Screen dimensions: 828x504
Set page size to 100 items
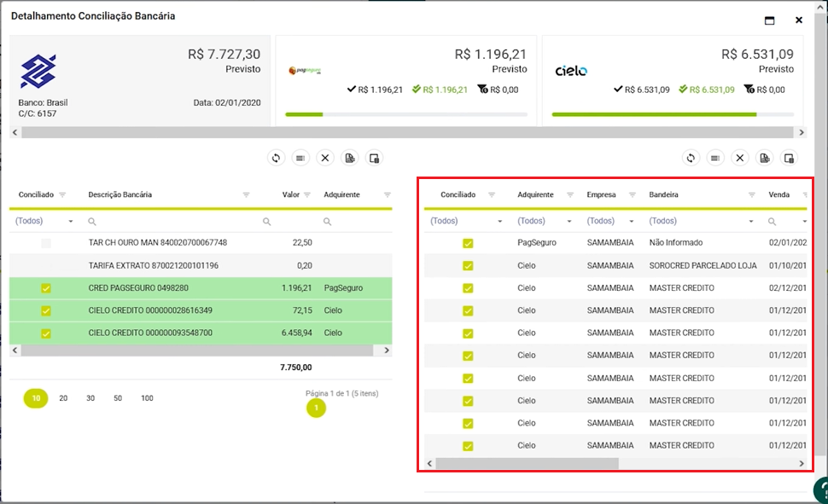[147, 398]
